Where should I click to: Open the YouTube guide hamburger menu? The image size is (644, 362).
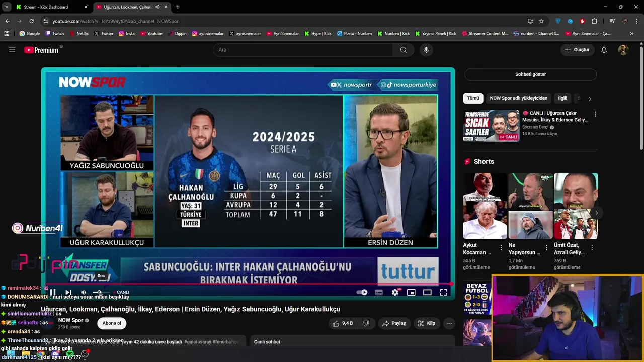point(12,50)
